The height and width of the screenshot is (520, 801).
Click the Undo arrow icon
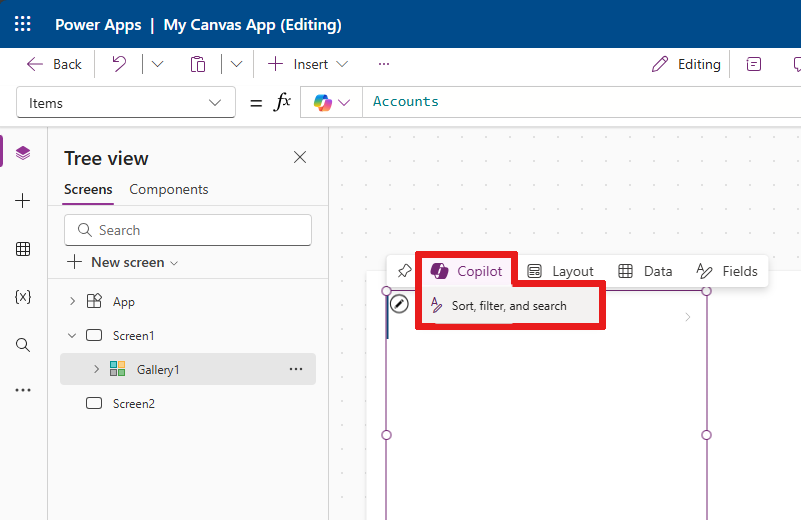pos(119,64)
